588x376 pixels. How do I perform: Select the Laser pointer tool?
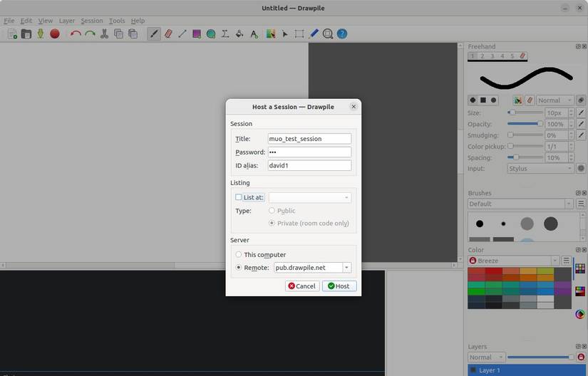[284, 33]
